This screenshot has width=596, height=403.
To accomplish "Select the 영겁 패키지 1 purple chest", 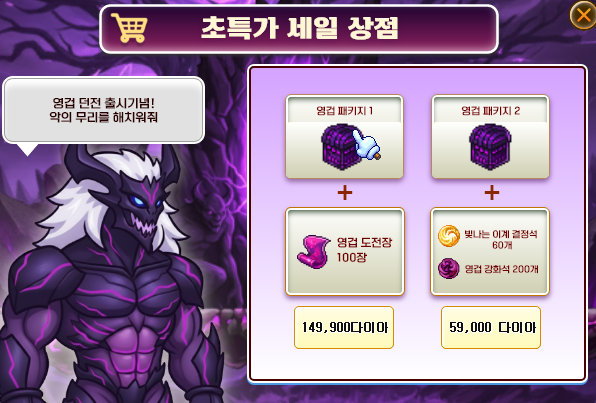I will pos(341,147).
